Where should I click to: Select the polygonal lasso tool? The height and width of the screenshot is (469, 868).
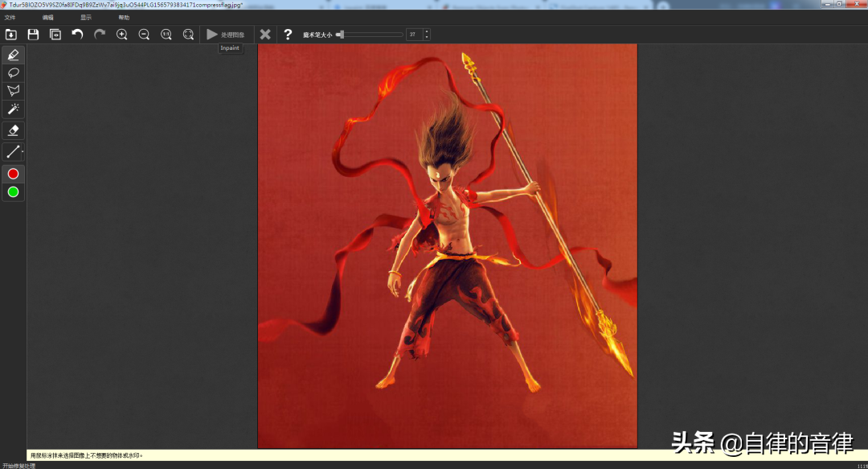[x=14, y=90]
